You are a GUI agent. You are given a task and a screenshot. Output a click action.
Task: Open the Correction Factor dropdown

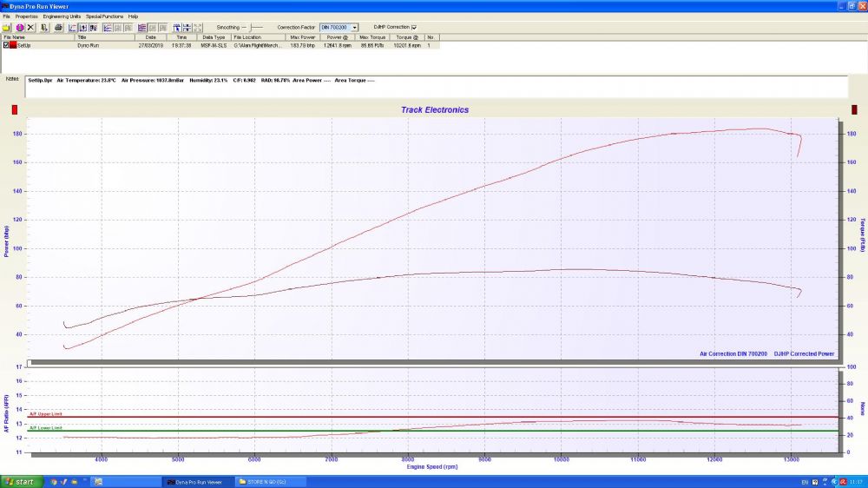(x=355, y=28)
